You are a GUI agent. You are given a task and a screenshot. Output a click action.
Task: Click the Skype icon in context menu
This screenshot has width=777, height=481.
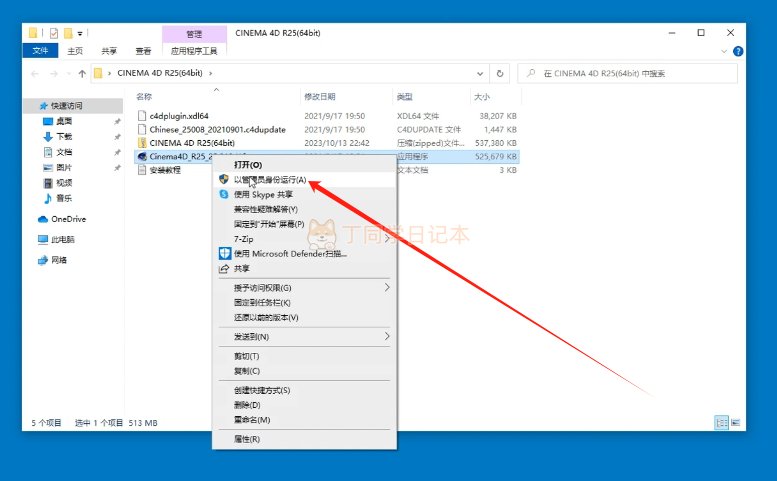224,194
